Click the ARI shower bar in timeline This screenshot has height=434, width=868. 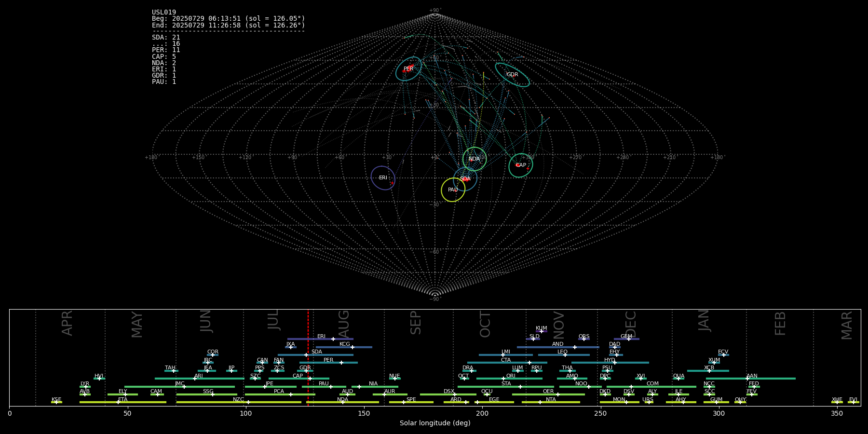199,379
